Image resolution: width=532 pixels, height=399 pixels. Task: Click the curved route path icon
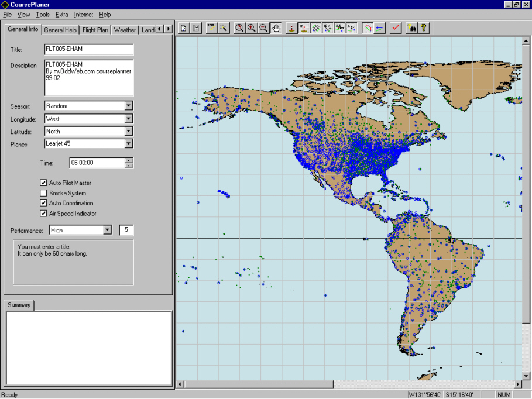[x=368, y=28]
